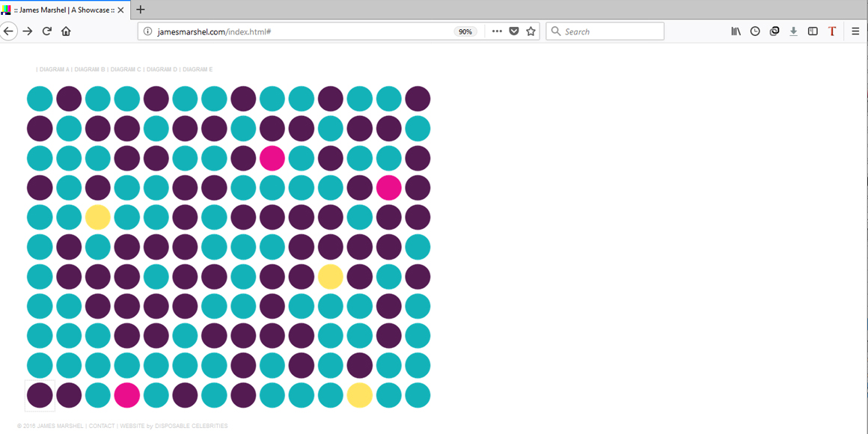
Task: Show site information for jamesmarshel.com
Action: pyautogui.click(x=147, y=31)
